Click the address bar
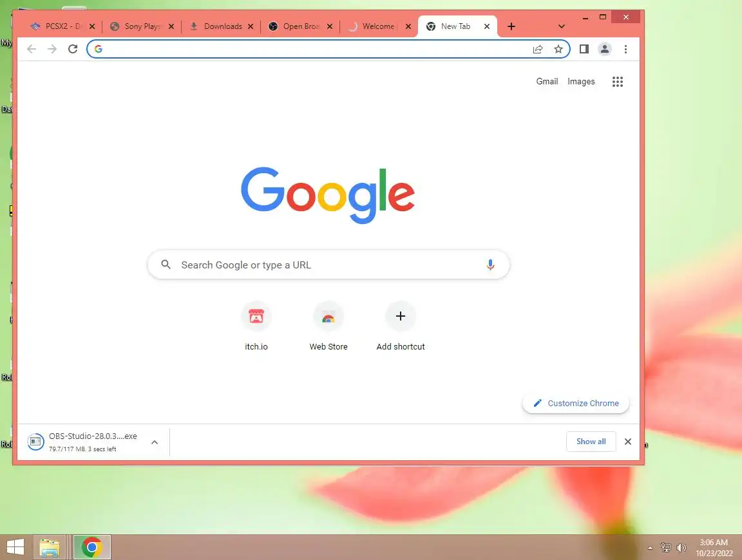The image size is (742, 560). click(x=328, y=49)
